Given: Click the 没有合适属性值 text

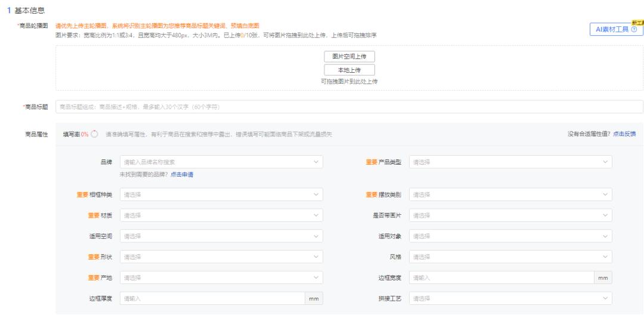Looking at the screenshot, I should pyautogui.click(x=589, y=134).
